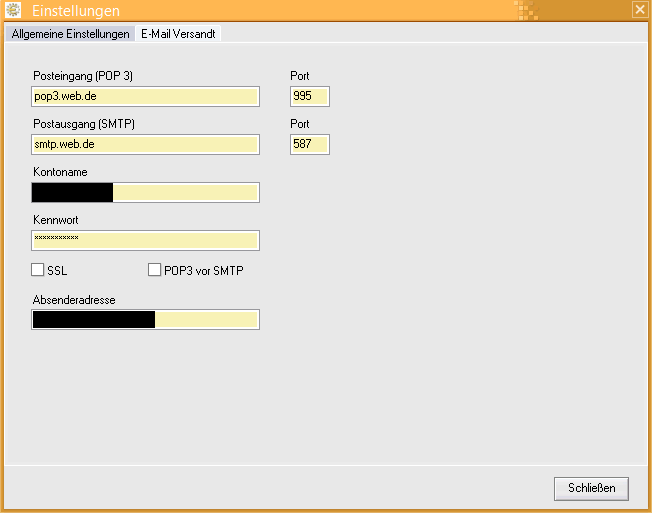Click the Posteingang (POP 3) label
Viewport: 652px width, 513px height.
coord(84,76)
